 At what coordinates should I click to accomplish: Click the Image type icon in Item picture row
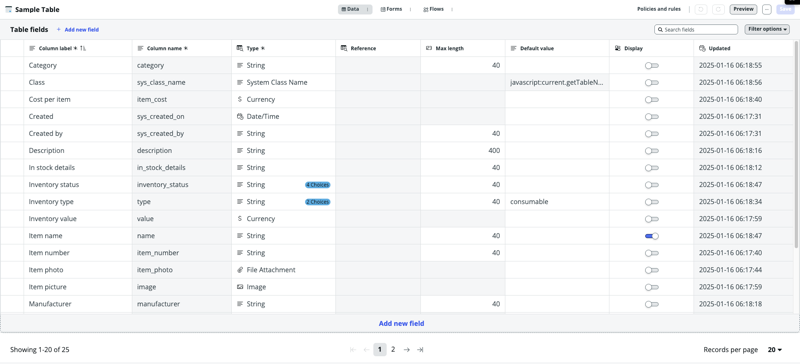[240, 287]
